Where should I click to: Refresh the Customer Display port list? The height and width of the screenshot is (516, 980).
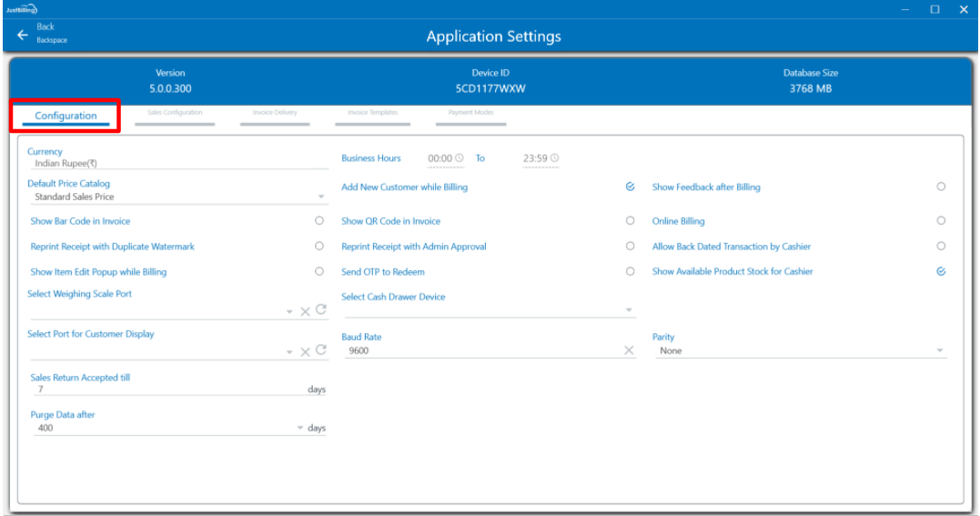pyautogui.click(x=320, y=351)
